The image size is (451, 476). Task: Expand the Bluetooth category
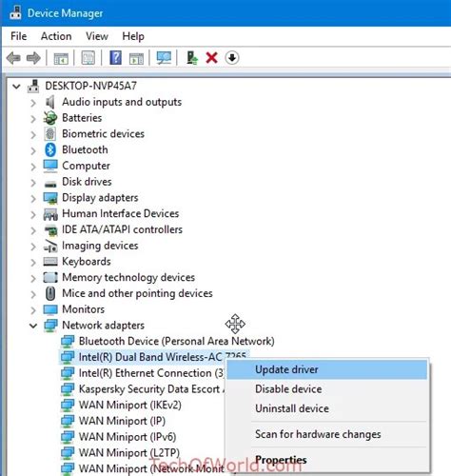tap(33, 150)
